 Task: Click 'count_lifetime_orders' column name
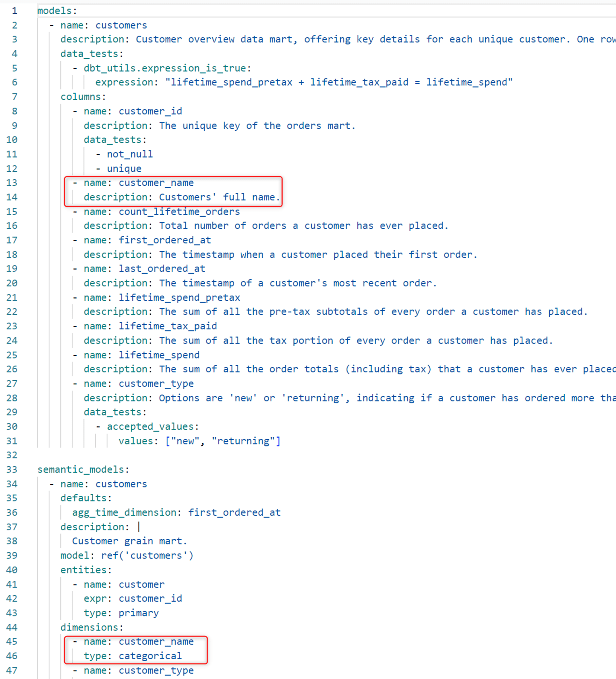point(179,212)
